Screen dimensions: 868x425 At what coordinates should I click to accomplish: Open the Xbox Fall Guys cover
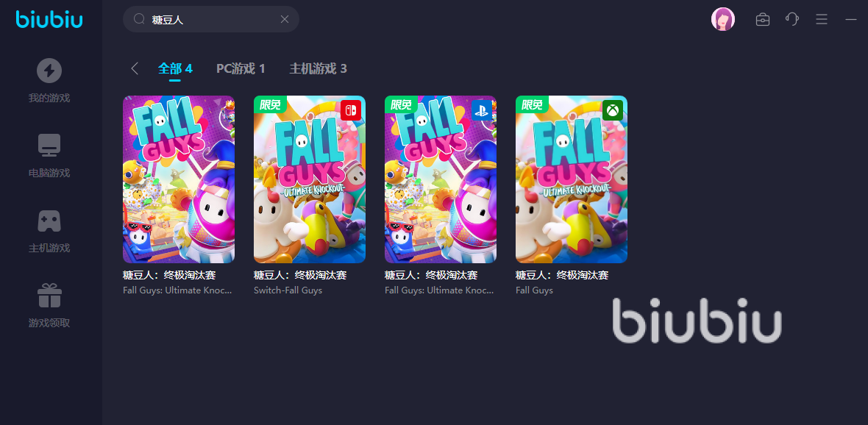[572, 179]
